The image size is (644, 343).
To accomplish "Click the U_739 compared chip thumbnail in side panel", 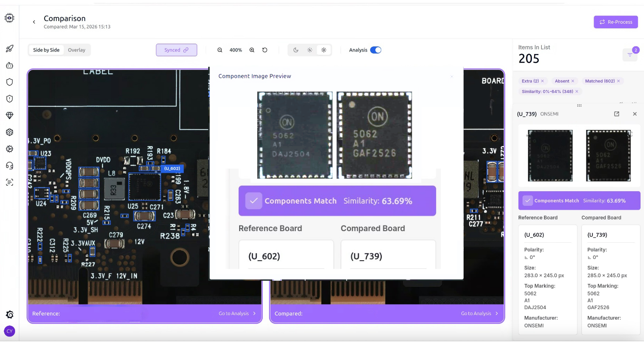I will [x=608, y=156].
